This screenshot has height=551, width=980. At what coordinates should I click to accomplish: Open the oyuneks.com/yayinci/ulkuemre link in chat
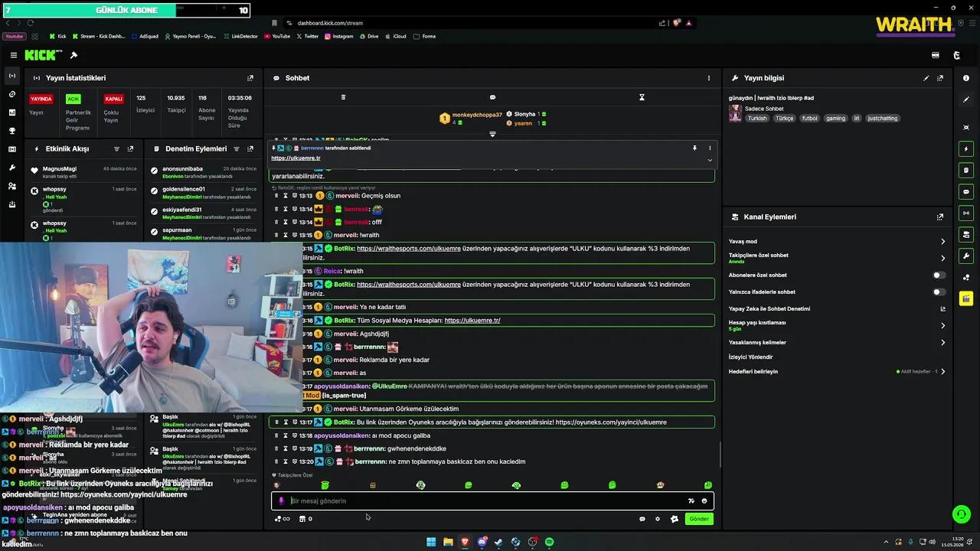(x=611, y=422)
